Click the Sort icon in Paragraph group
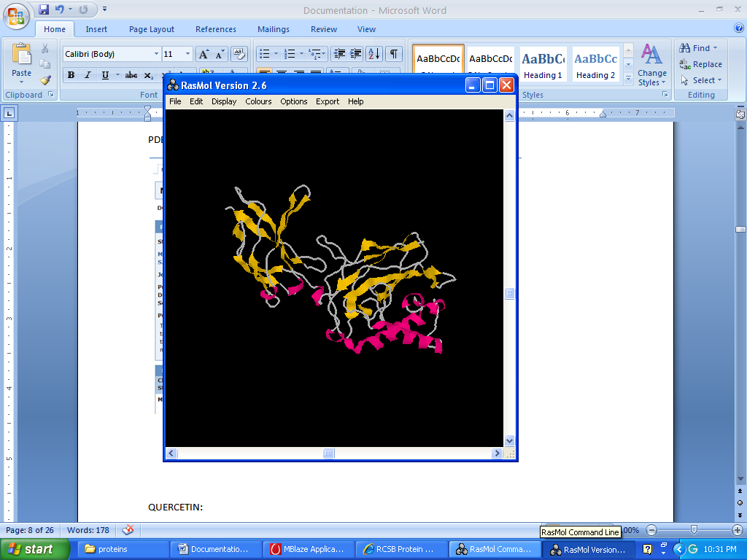Image resolution: width=747 pixels, height=560 pixels. (x=373, y=54)
